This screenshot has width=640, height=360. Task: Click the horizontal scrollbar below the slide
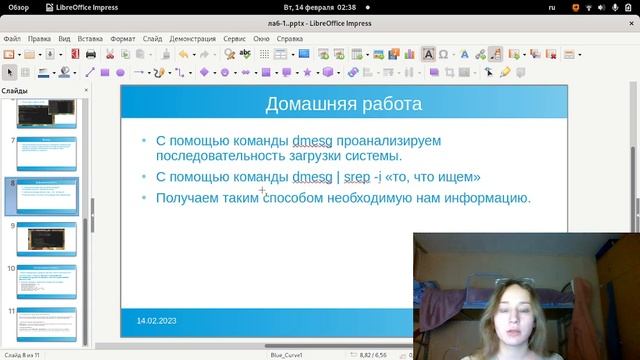pos(339,346)
